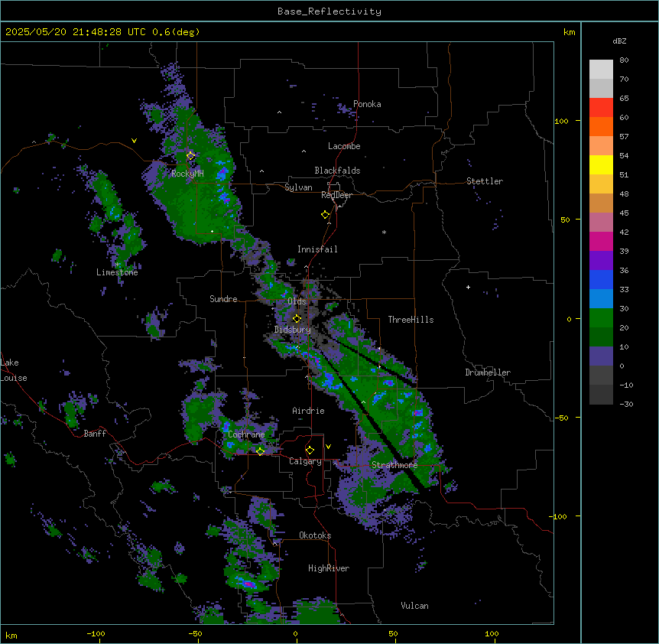This screenshot has width=659, height=644.
Task: Click the yellow radar site marker near Olds
Action: (x=297, y=319)
